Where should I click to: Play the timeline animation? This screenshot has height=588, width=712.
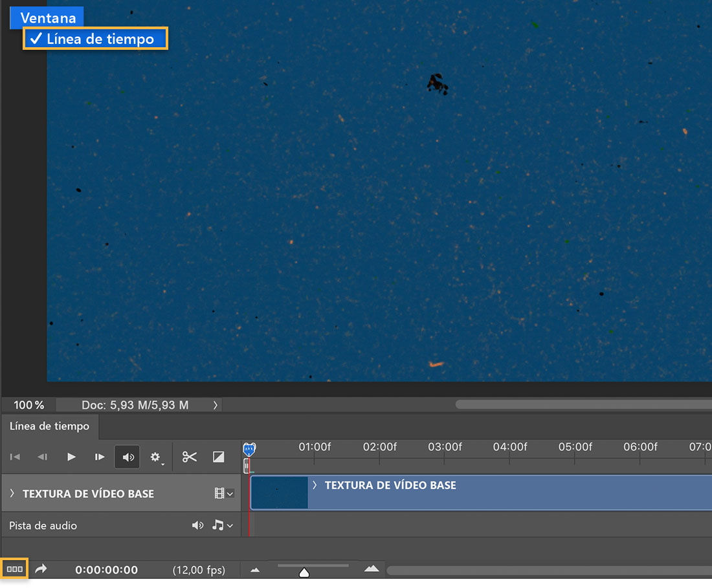(71, 457)
